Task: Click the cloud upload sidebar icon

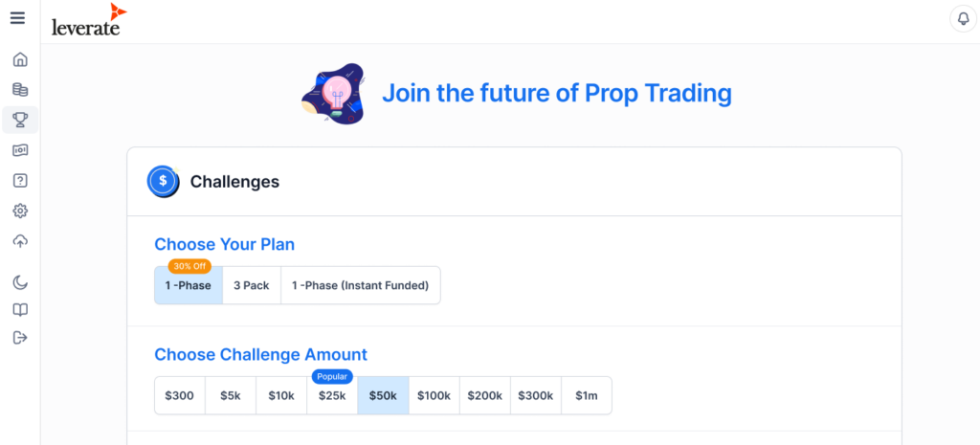Action: pos(20,241)
